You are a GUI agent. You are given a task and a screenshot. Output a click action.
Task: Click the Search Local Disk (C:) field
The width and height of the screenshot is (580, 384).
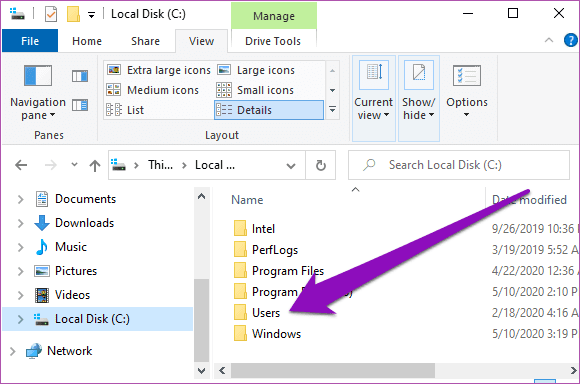point(459,165)
